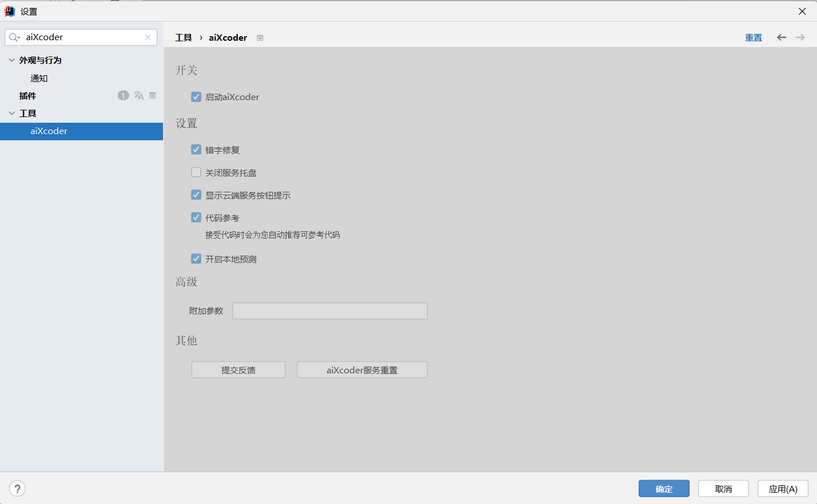This screenshot has width=817, height=504.
Task: Click the text 接受代码时会为您自动推荐可参考代码
Action: point(272,235)
